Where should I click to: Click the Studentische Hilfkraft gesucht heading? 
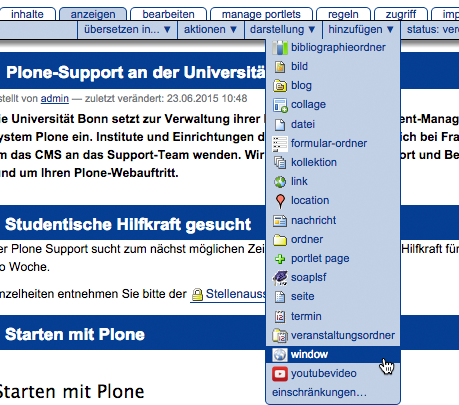pyautogui.click(x=128, y=225)
